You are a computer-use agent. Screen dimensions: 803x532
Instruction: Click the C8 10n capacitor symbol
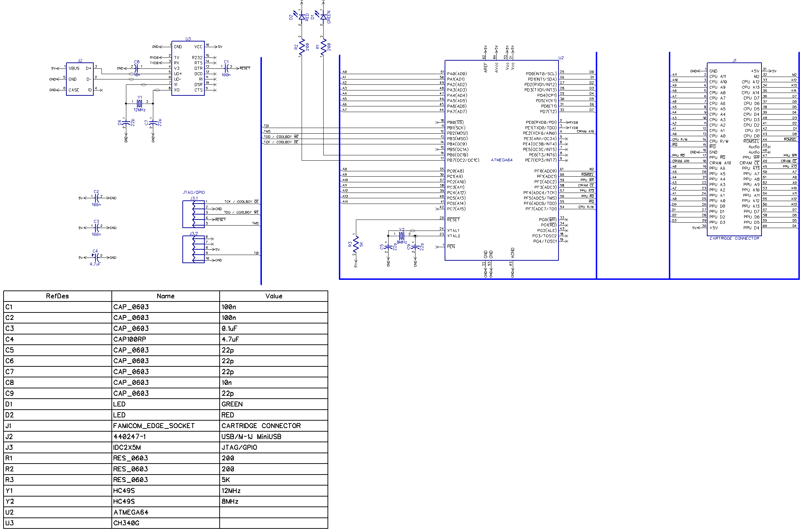(x=137, y=68)
